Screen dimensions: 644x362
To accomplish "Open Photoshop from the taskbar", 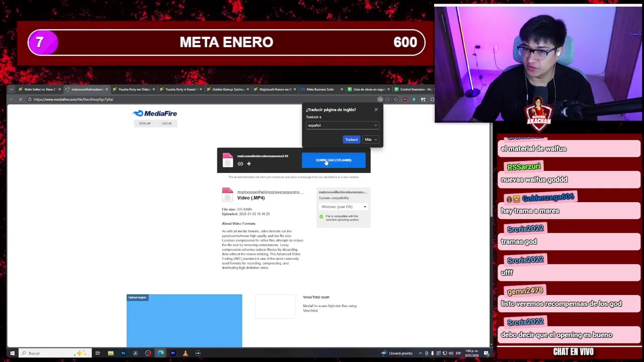I will (123, 353).
